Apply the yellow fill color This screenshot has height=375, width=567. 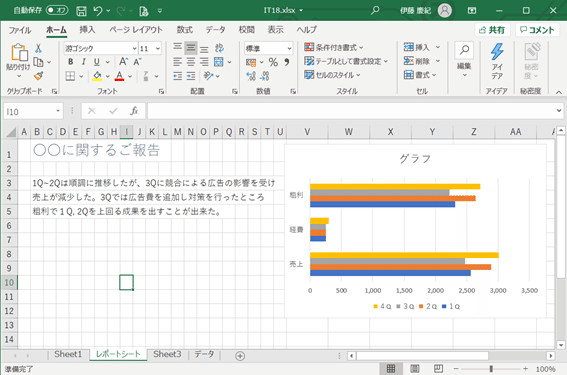click(97, 76)
